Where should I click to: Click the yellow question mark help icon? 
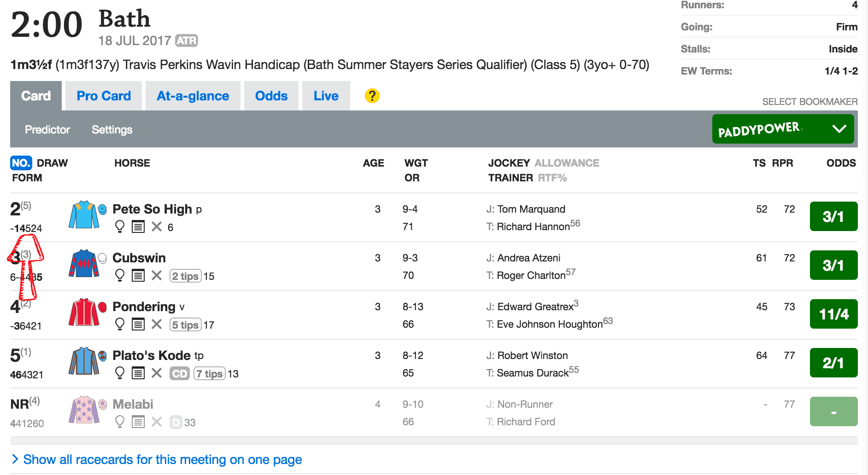[372, 96]
